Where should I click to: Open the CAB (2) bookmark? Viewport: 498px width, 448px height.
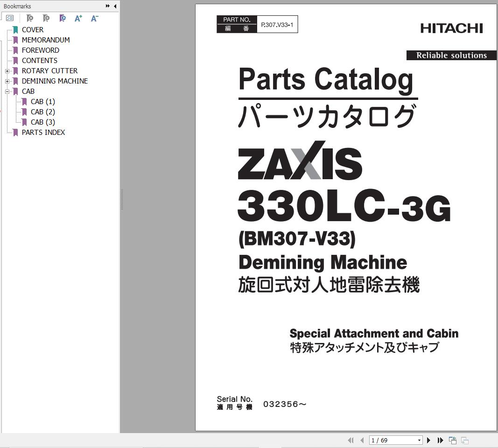(43, 112)
